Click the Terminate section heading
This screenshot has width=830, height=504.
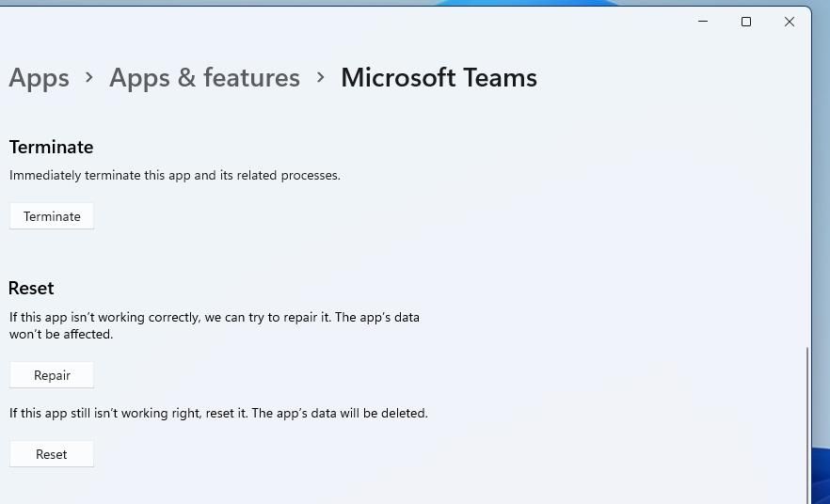tap(52, 147)
